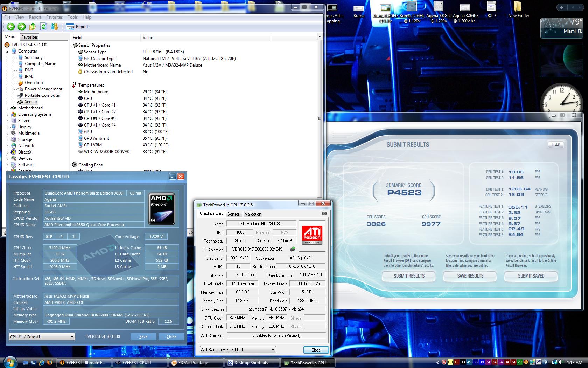
Task: Open the Help menu in EVEREST
Action: (x=87, y=17)
